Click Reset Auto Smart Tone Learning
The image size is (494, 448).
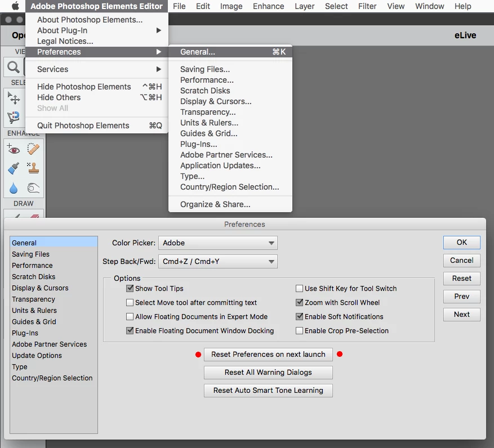(x=268, y=390)
